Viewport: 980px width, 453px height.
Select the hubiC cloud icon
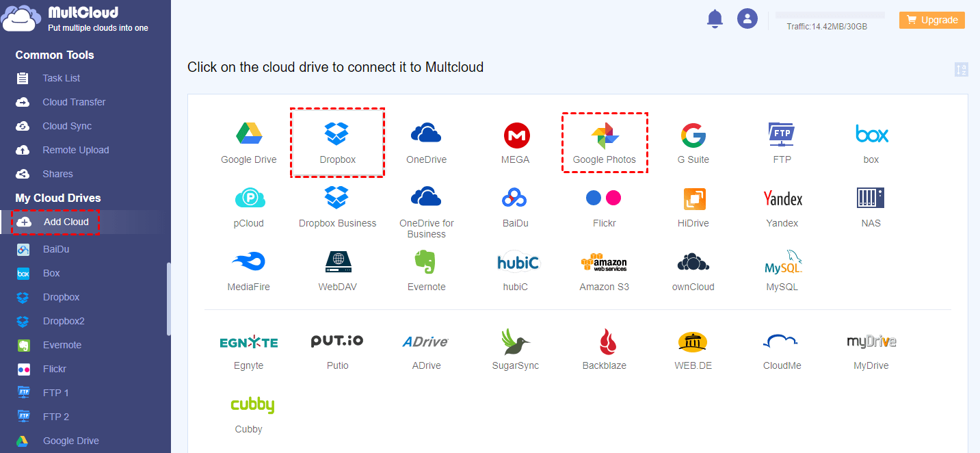click(518, 262)
